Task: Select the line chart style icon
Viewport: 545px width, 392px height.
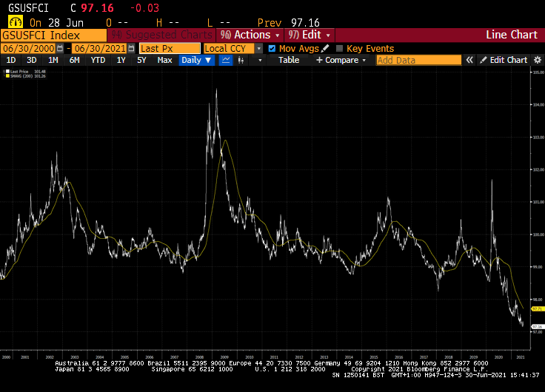Action: click(226, 60)
